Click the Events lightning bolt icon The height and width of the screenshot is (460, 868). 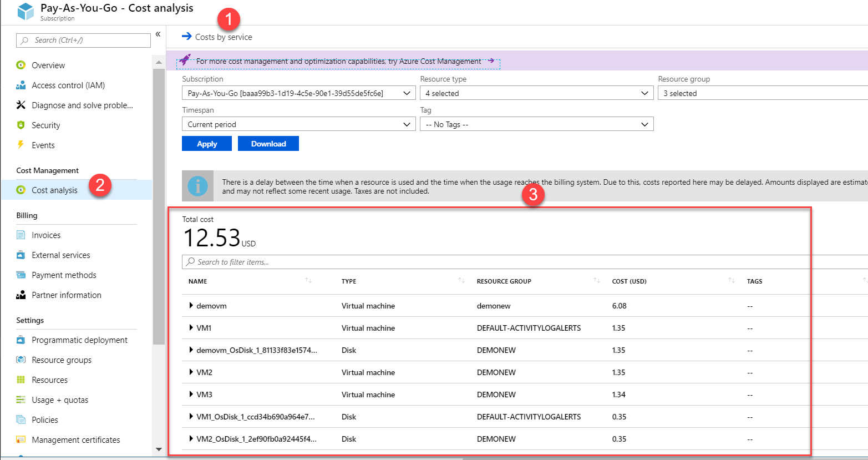click(21, 145)
